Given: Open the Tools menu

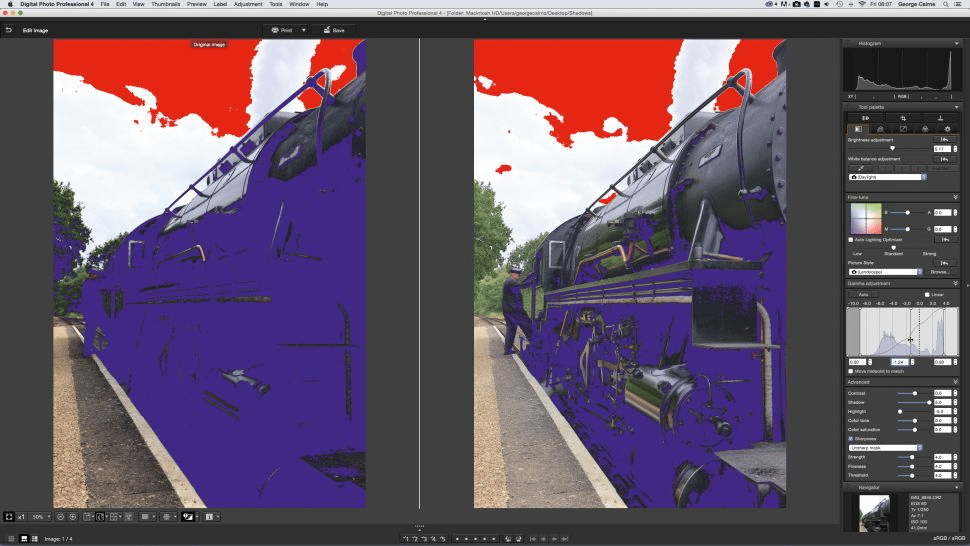Looking at the screenshot, I should [275, 4].
